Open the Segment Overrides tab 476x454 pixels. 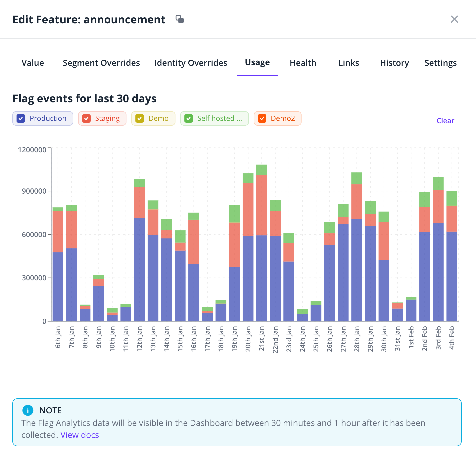point(101,63)
